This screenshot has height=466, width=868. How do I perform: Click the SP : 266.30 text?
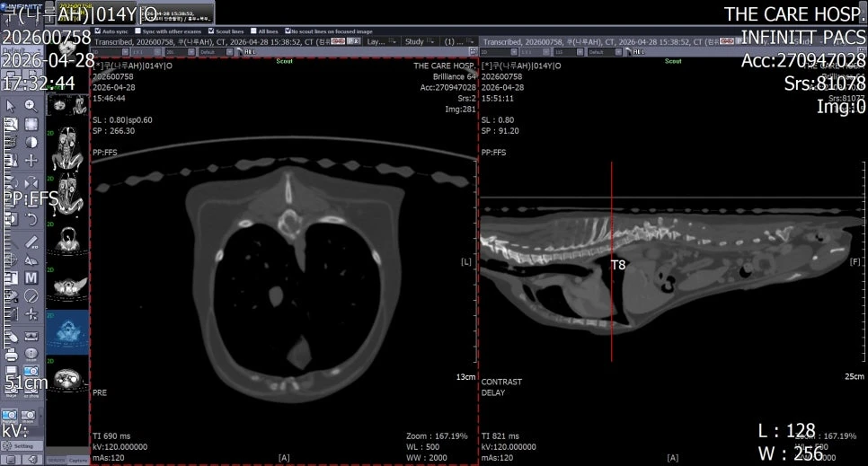pos(114,130)
